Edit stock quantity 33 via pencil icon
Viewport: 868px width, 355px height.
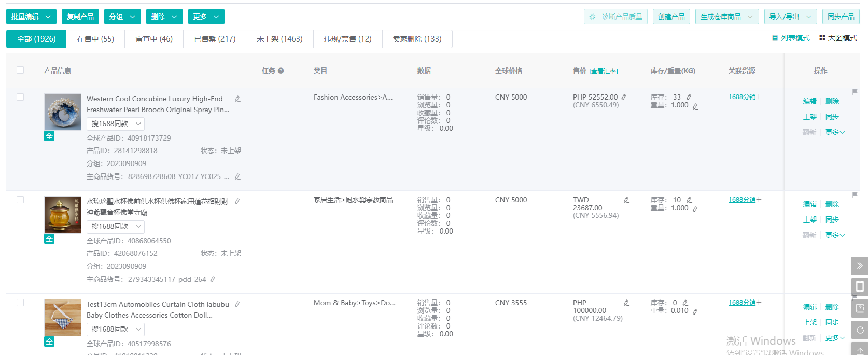click(689, 97)
